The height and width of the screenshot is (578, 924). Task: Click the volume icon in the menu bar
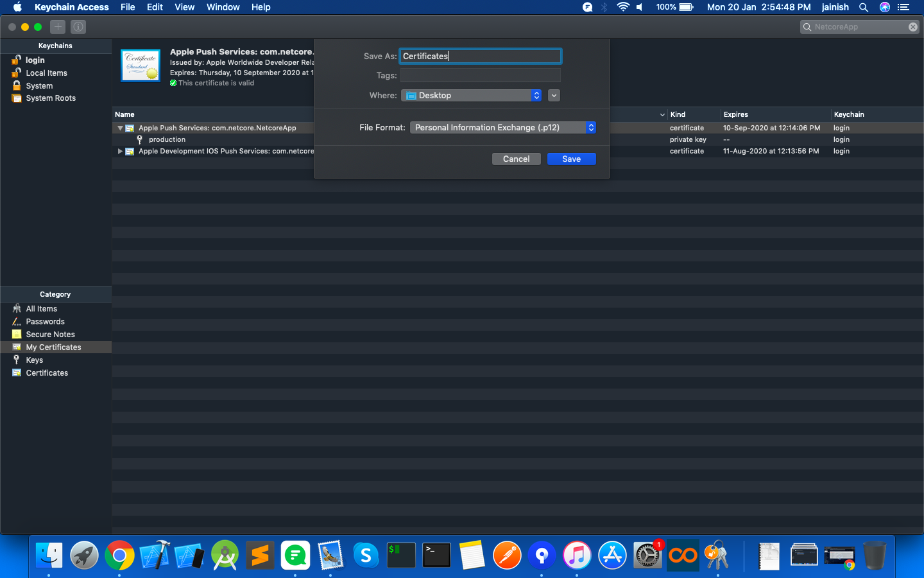click(640, 7)
